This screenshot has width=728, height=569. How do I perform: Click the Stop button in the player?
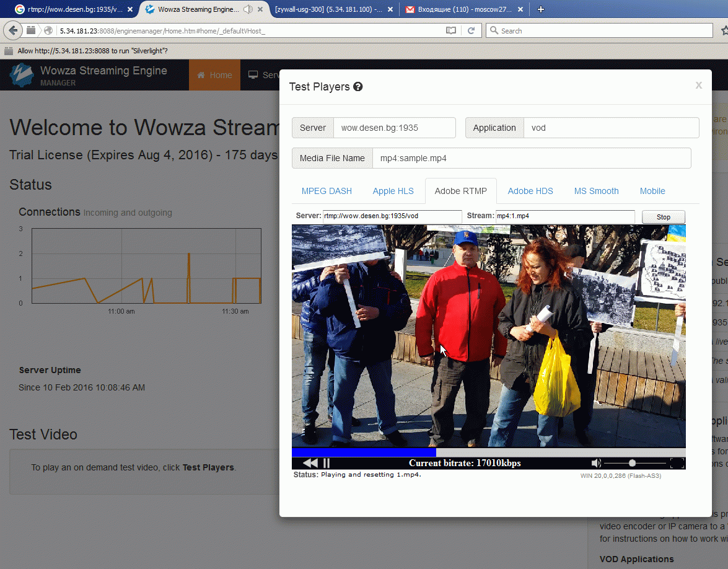[663, 217]
